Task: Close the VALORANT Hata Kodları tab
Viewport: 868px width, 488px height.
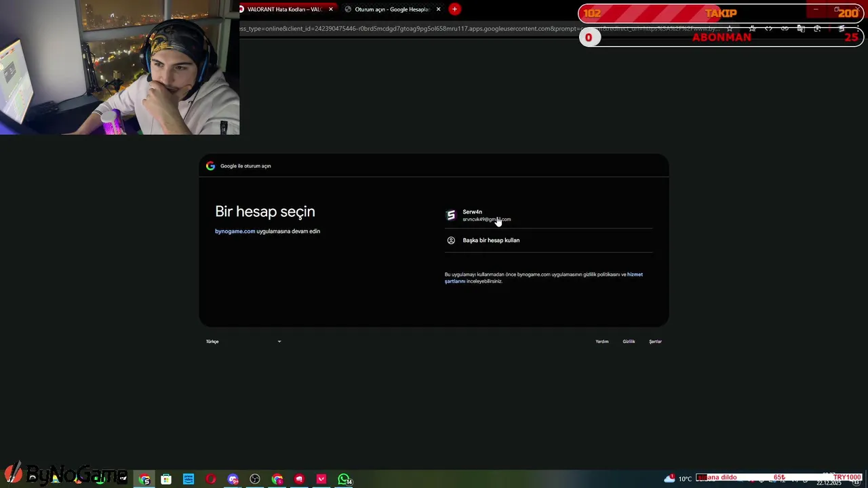Action: pyautogui.click(x=331, y=9)
